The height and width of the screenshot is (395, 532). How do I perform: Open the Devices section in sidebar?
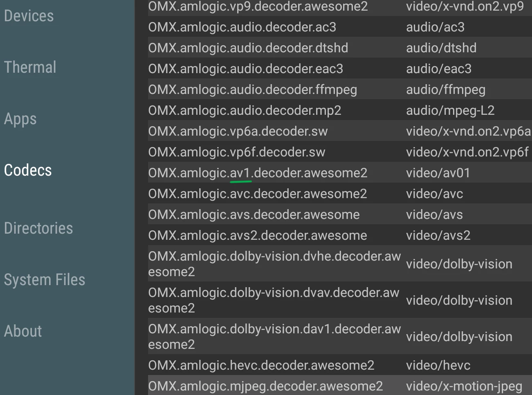(x=29, y=16)
